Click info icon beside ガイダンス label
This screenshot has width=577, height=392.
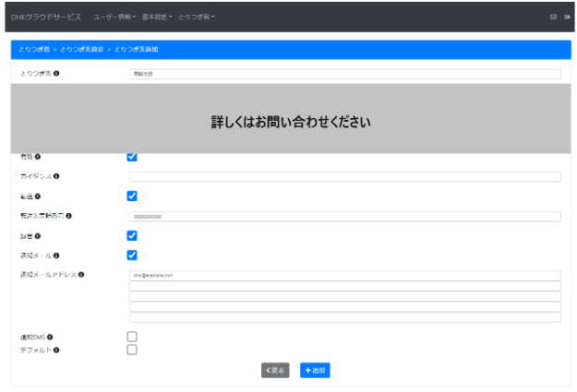click(x=56, y=176)
